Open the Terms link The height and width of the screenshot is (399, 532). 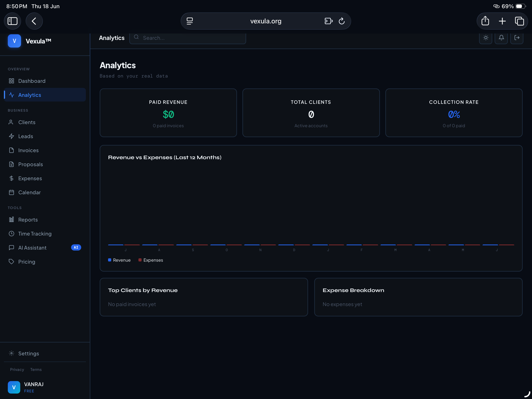(x=36, y=369)
